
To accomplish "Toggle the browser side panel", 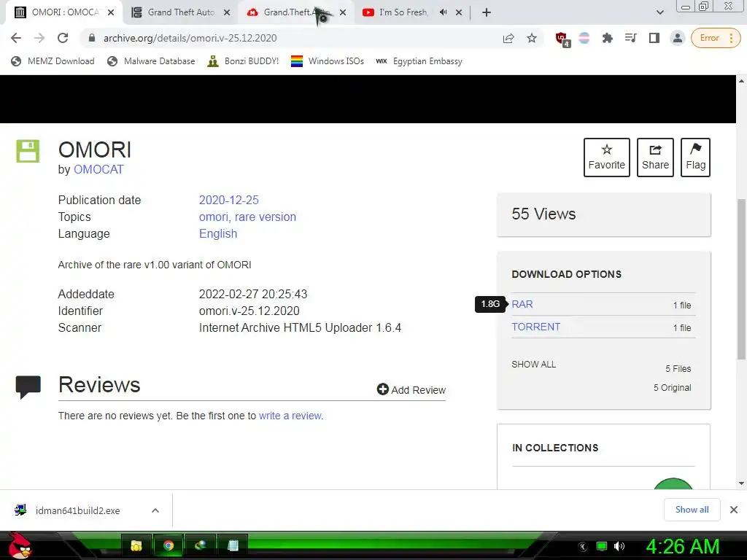I will pyautogui.click(x=654, y=38).
